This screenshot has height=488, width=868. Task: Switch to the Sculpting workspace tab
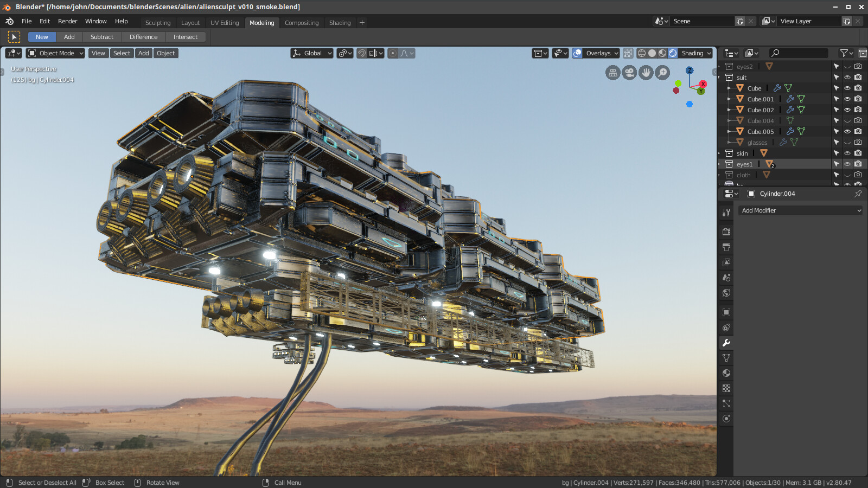click(x=158, y=23)
